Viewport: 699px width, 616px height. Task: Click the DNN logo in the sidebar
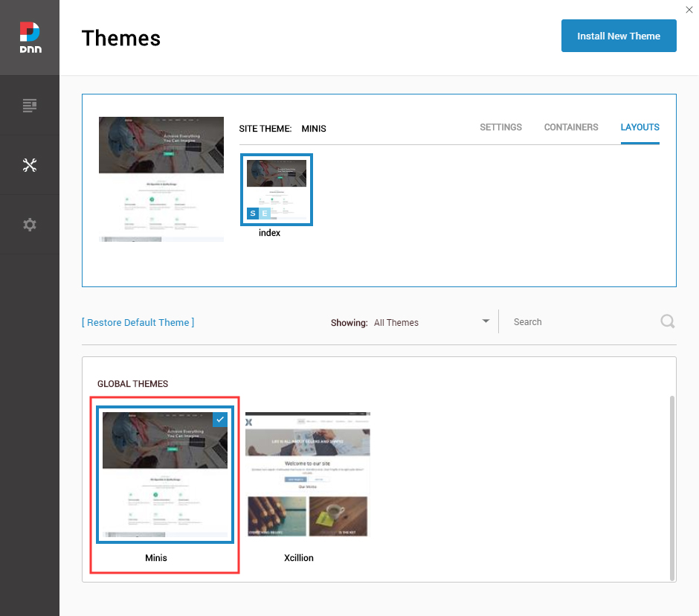click(x=30, y=37)
